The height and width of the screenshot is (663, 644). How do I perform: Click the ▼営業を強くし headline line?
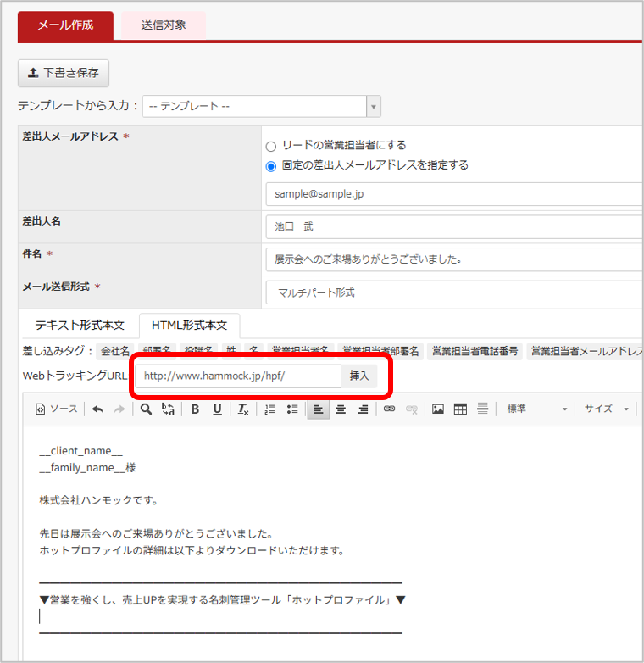[x=223, y=600]
